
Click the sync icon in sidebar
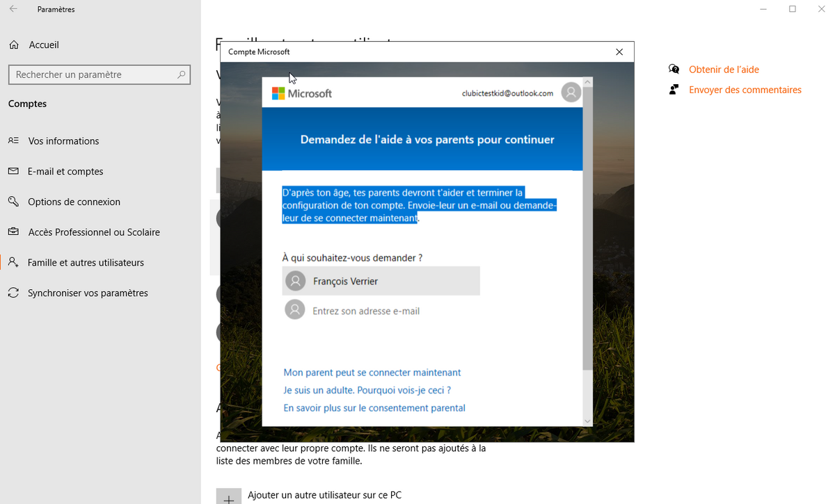(13, 293)
